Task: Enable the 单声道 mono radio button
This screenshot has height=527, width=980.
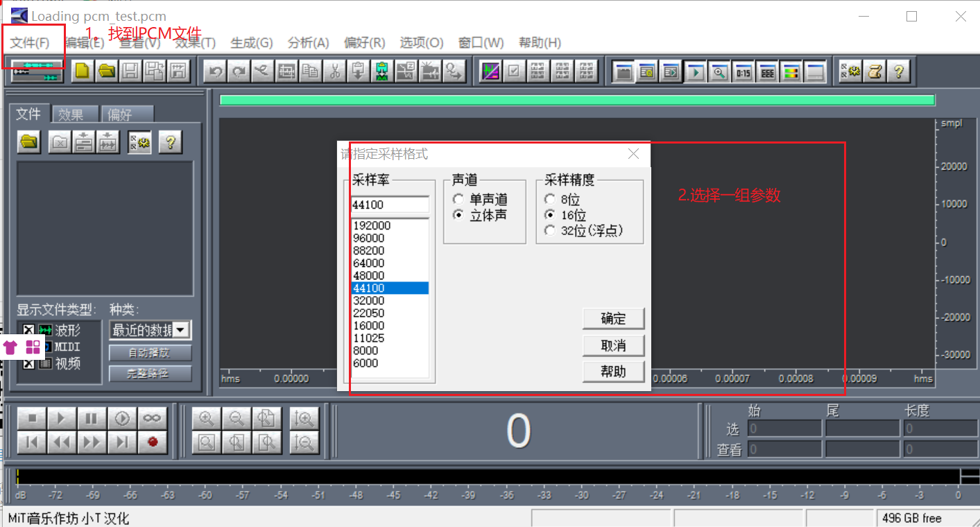Action: tap(458, 198)
